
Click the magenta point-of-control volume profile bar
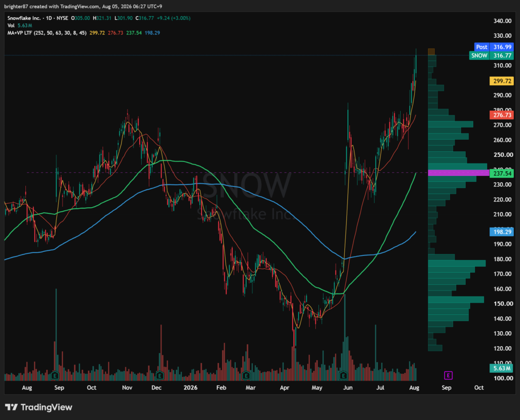tap(459, 173)
